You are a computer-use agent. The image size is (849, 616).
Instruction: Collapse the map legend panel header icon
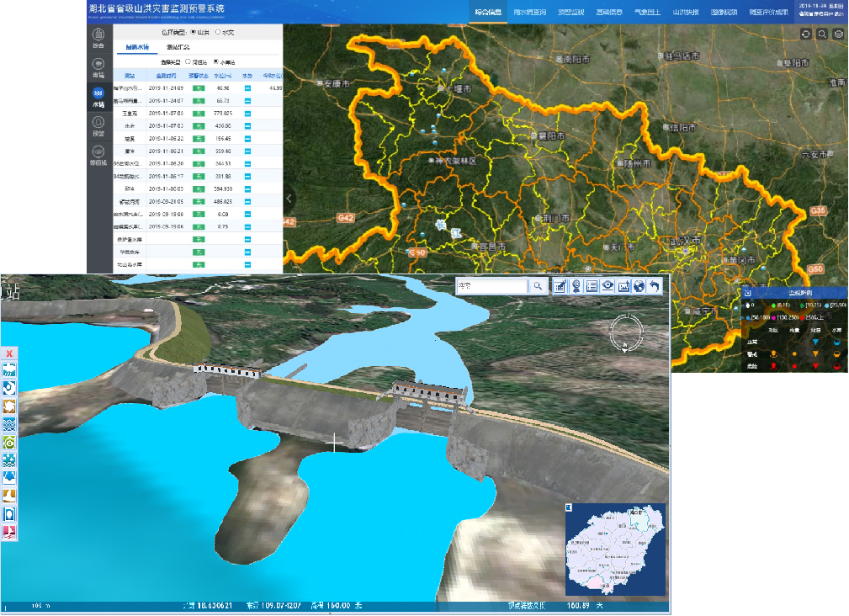click(x=749, y=293)
